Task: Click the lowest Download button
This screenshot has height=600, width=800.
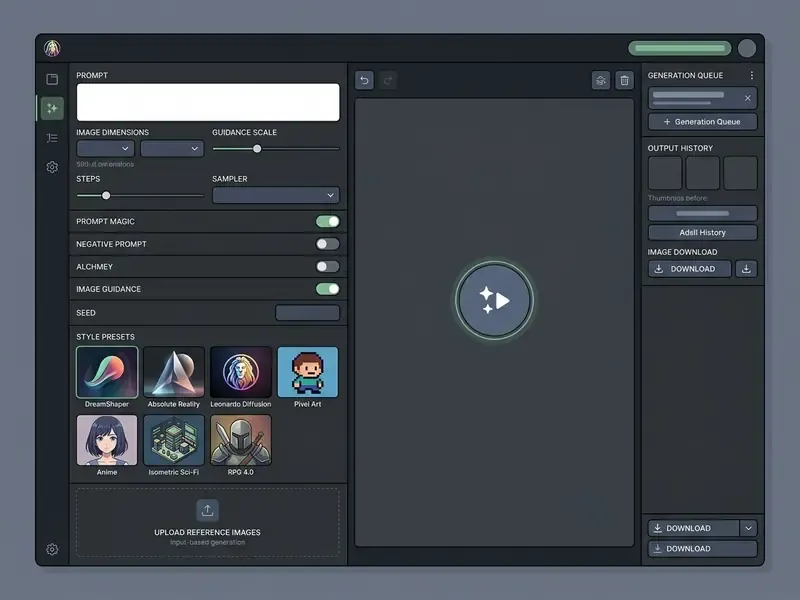Action: click(703, 548)
